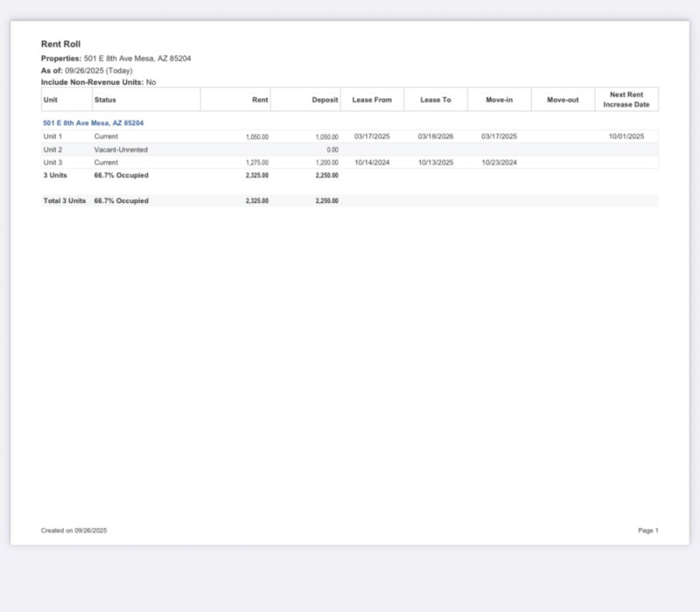The width and height of the screenshot is (700, 612).
Task: Click the Rent column header
Action: click(x=260, y=100)
